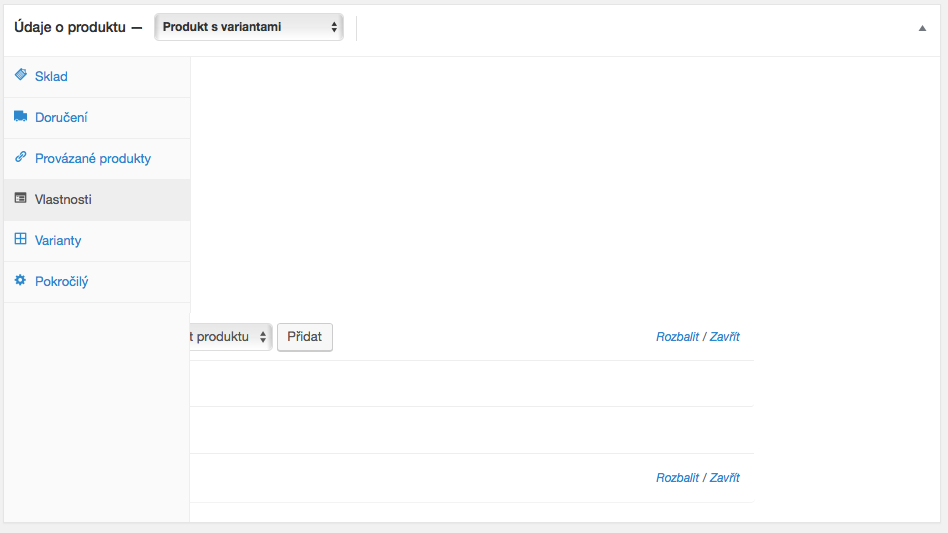The width and height of the screenshot is (948, 533).
Task: Click the Doručení truck icon
Action: coord(21,116)
